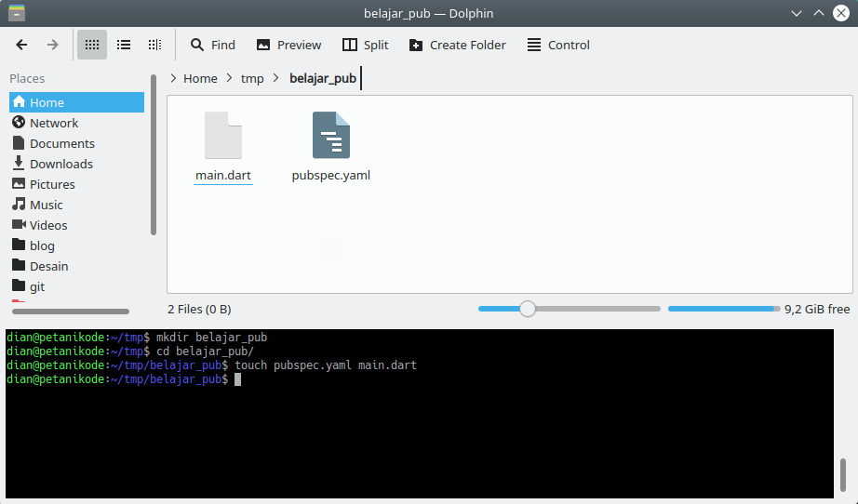Open the Network place in sidebar
The height and width of the screenshot is (504, 858).
coord(54,123)
